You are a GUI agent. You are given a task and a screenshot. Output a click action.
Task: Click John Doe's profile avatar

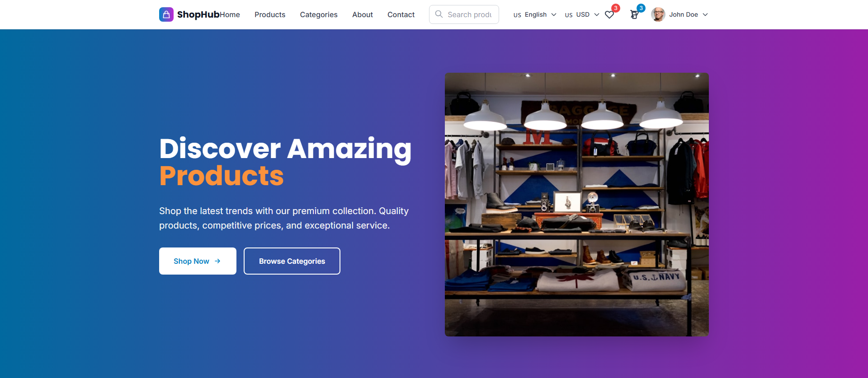658,14
